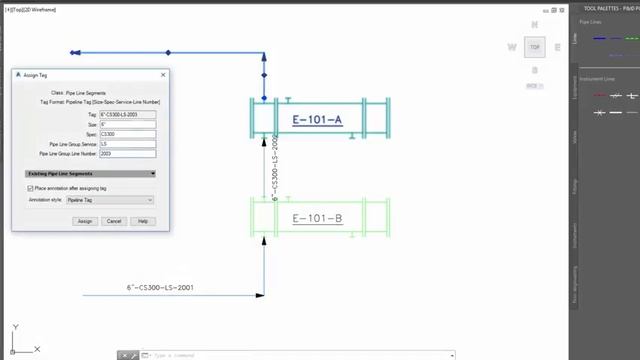Open command line customize wrench icon

(133, 356)
